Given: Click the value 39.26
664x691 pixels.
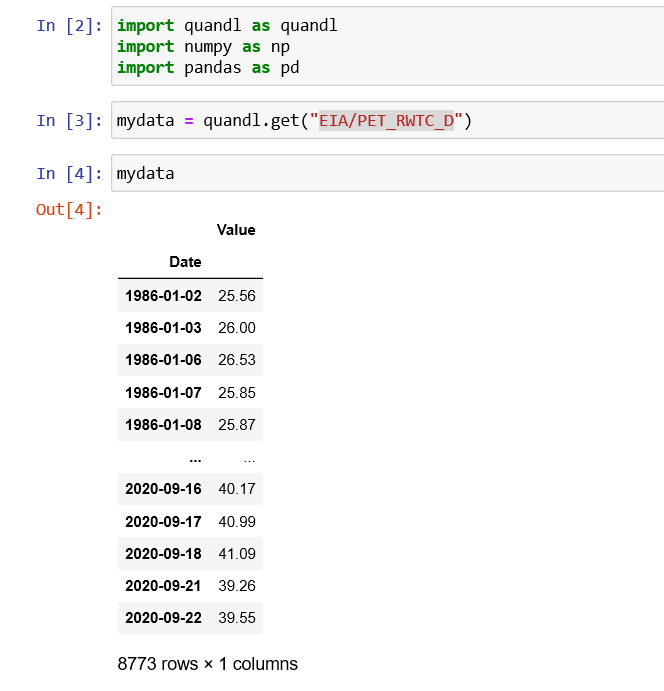Looking at the screenshot, I should click(x=237, y=586).
